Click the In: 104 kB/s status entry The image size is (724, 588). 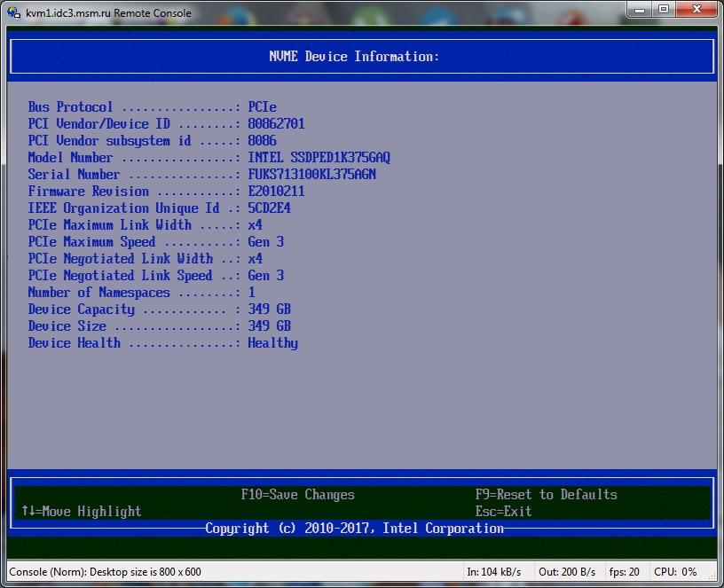(x=494, y=572)
